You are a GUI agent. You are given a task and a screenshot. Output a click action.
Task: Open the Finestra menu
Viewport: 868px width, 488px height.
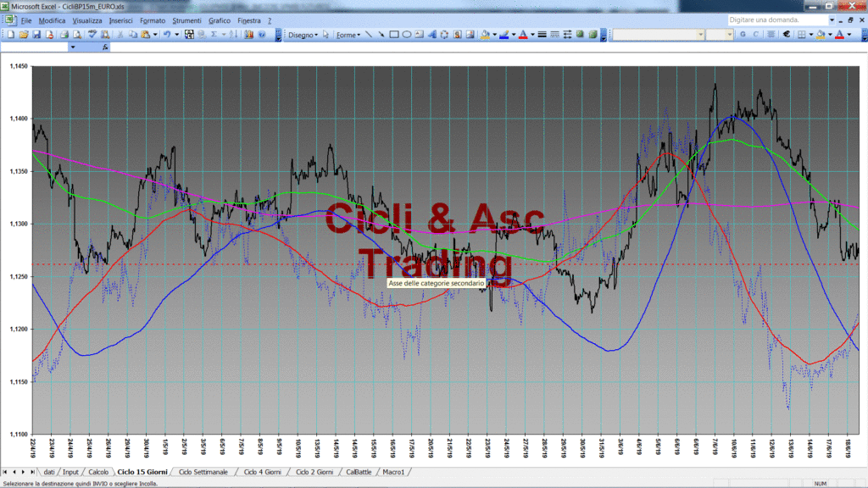(x=248, y=20)
